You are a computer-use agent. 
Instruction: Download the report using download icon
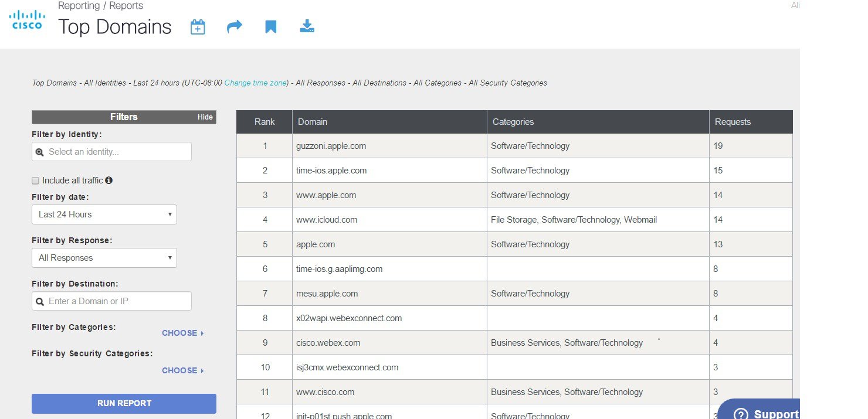coord(307,26)
